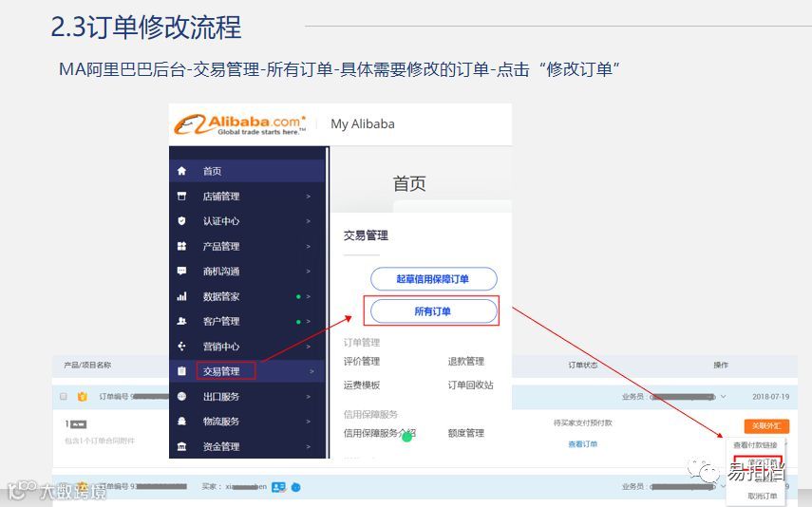Click the clipboard icon beside 交易管理

(x=181, y=371)
